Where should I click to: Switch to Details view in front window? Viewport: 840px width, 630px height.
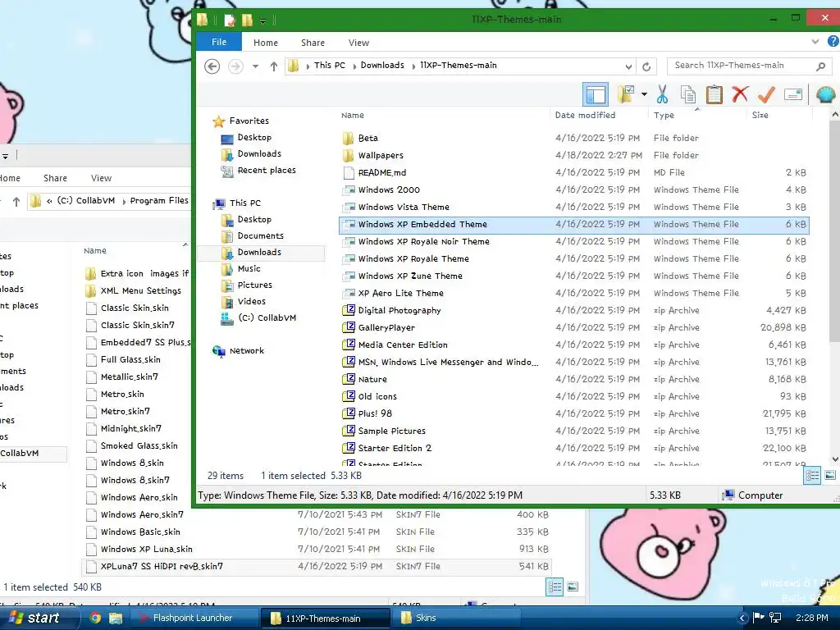coord(812,476)
